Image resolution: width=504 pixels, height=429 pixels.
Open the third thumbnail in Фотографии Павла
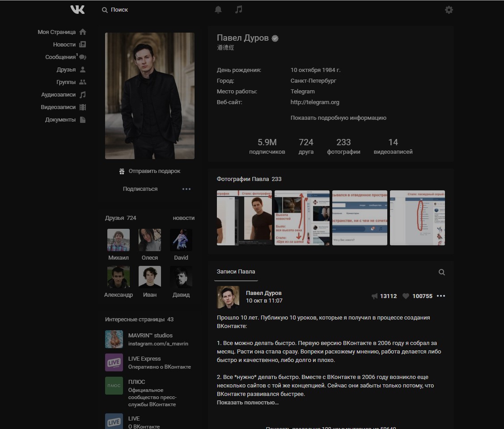pos(360,218)
